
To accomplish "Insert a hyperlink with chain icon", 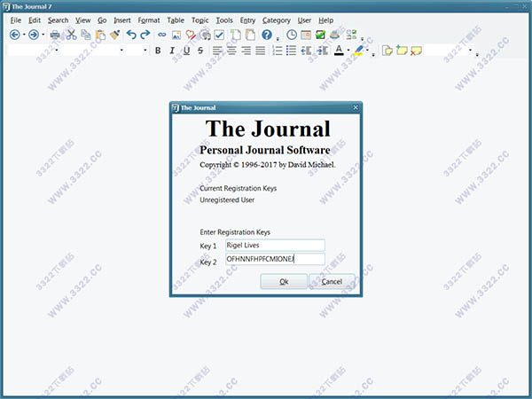I will (162, 35).
